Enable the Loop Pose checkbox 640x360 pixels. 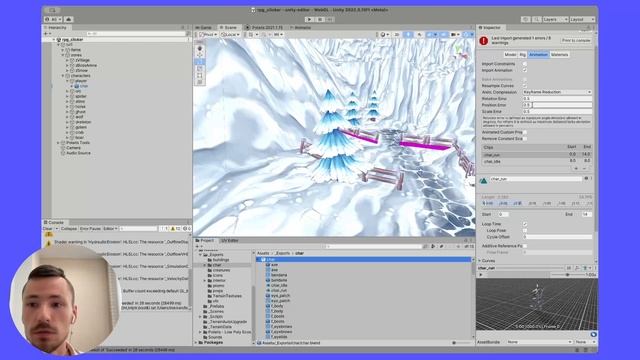click(x=525, y=231)
